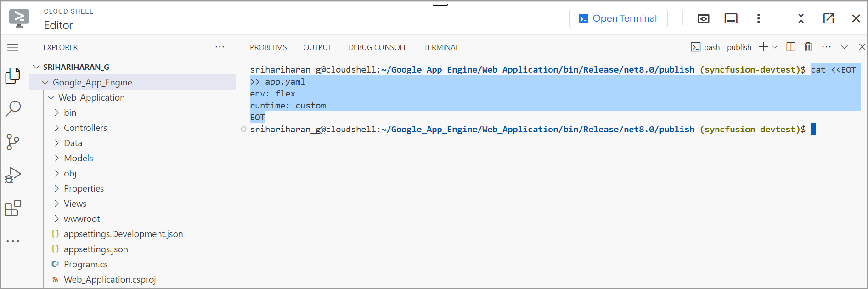Expand the bin folder
The image size is (868, 289).
(56, 113)
